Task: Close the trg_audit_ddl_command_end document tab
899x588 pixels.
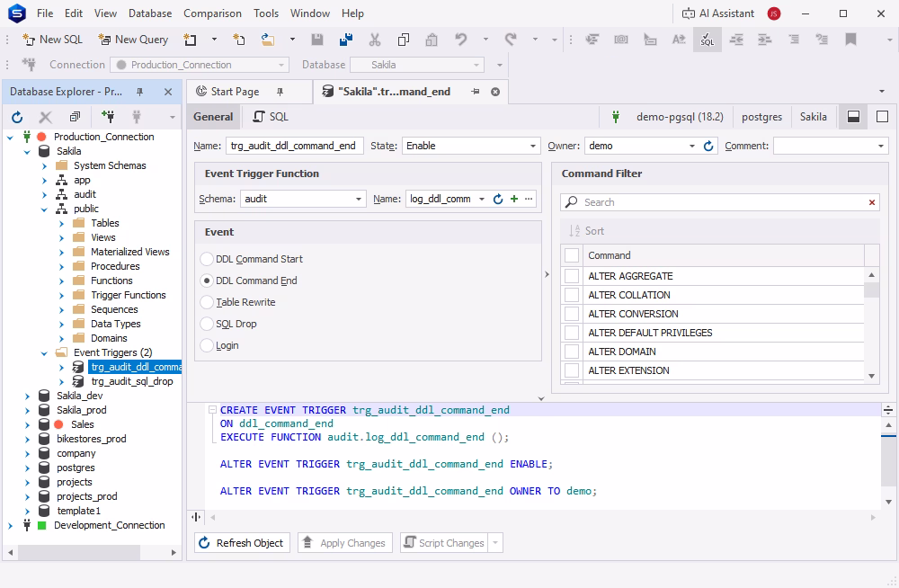Action: 495,92
